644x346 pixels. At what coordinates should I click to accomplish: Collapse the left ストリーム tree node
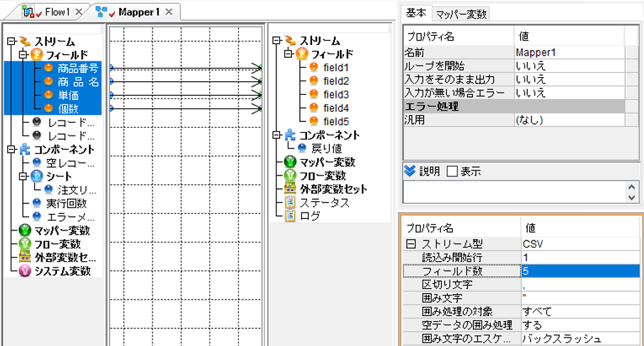click(11, 41)
